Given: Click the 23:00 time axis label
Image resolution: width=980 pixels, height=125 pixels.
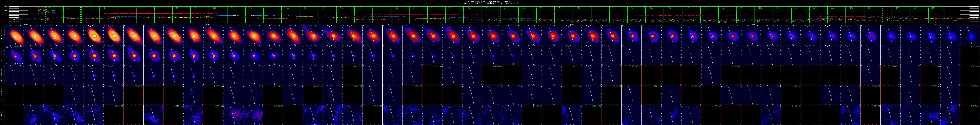Looking at the screenshot, I should tap(208, 24).
